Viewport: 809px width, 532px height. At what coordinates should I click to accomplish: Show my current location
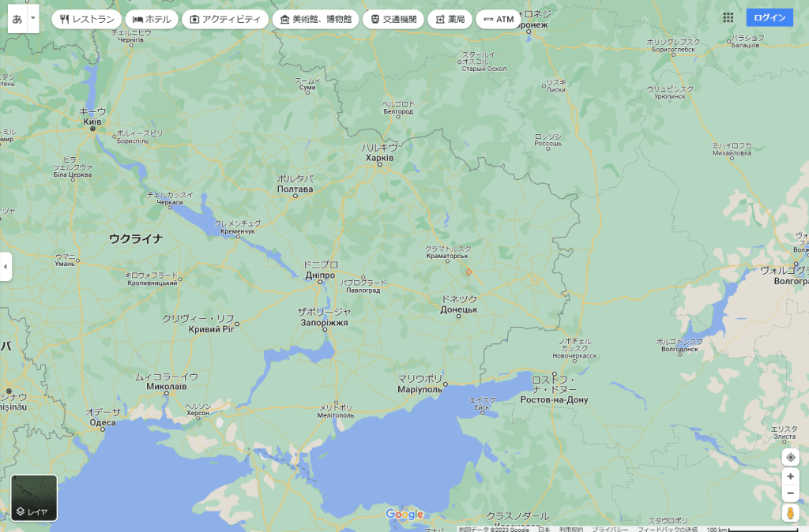(790, 458)
